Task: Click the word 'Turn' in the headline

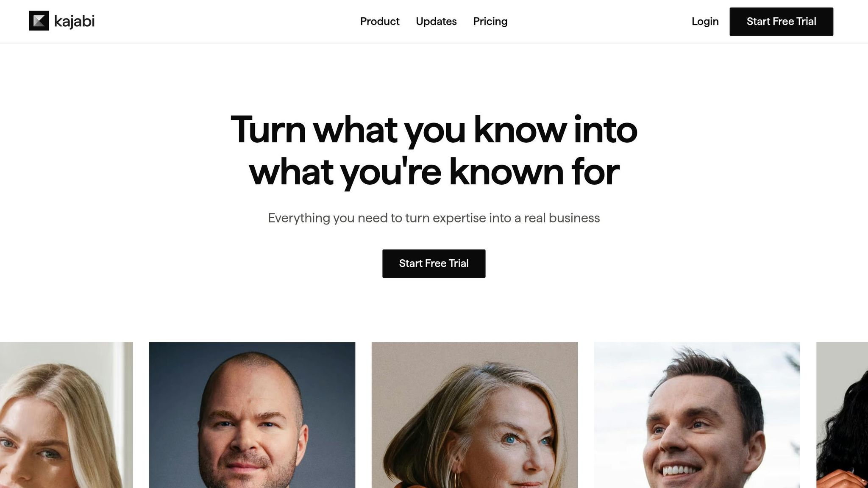Action: coord(268,130)
